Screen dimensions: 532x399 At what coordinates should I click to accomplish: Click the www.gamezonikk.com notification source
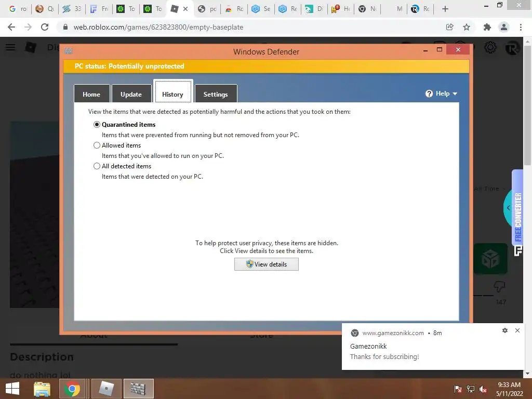(x=393, y=333)
